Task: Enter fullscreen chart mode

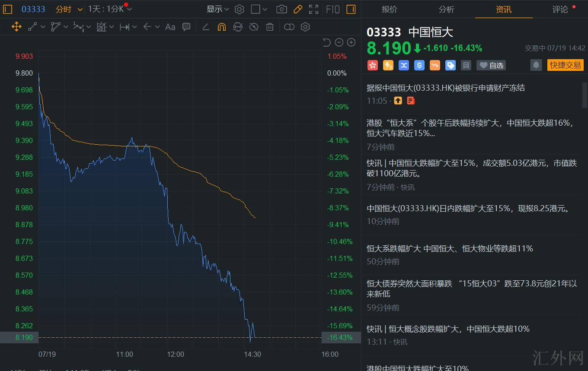Action: [x=314, y=9]
